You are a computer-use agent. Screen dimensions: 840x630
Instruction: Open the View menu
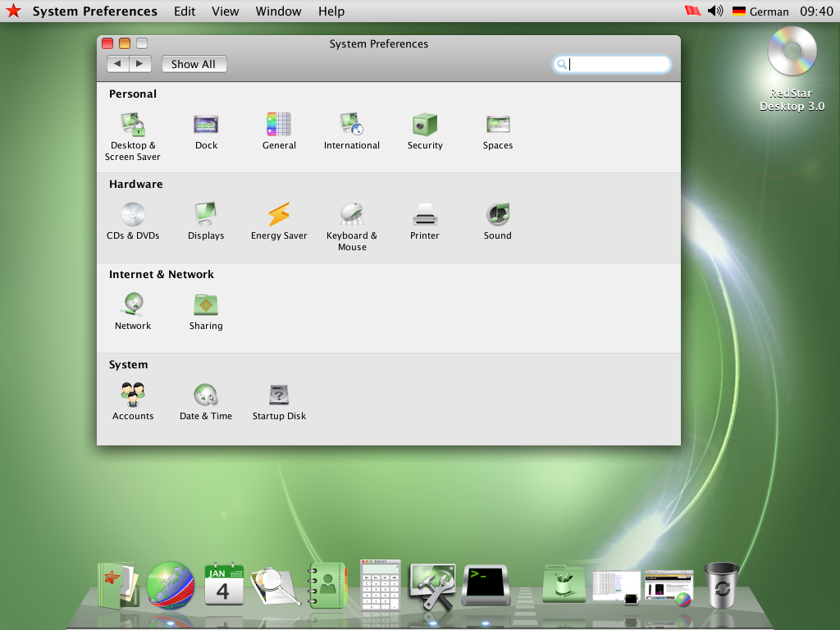pyautogui.click(x=225, y=11)
